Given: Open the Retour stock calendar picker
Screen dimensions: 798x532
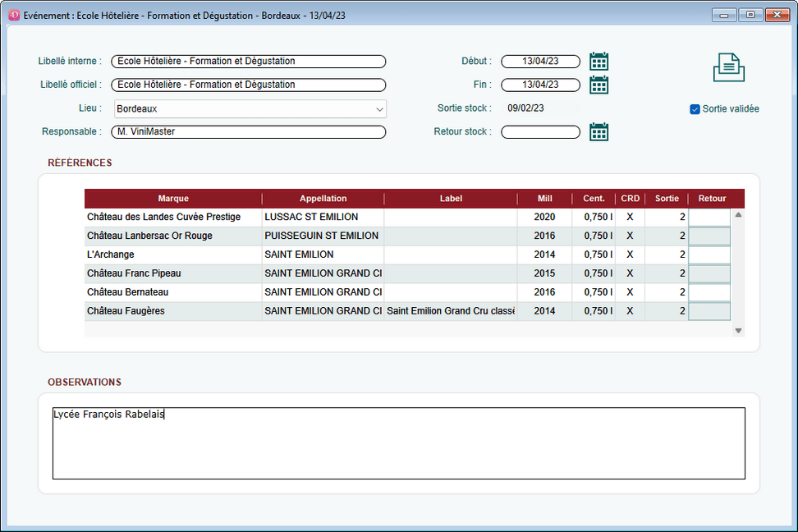Looking at the screenshot, I should [x=599, y=132].
